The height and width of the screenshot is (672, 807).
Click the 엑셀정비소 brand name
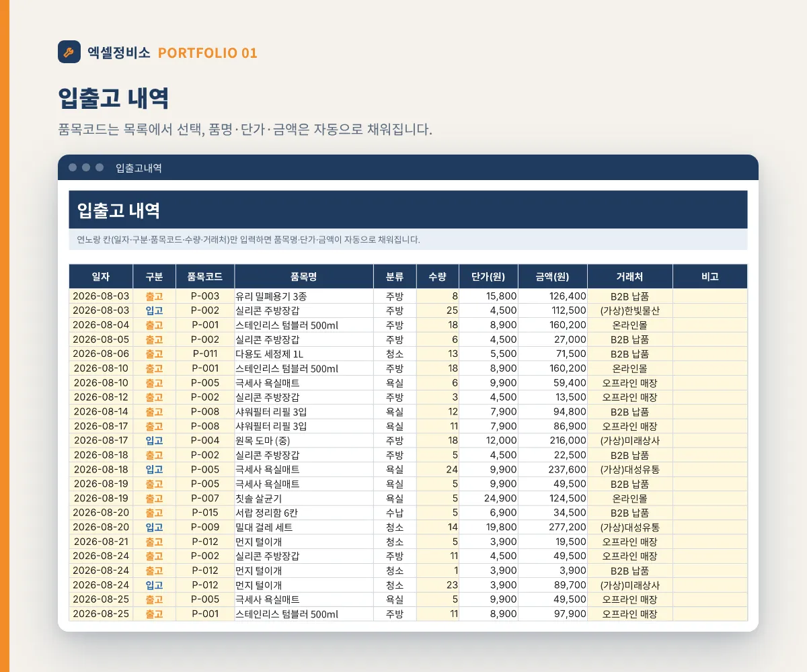click(119, 52)
